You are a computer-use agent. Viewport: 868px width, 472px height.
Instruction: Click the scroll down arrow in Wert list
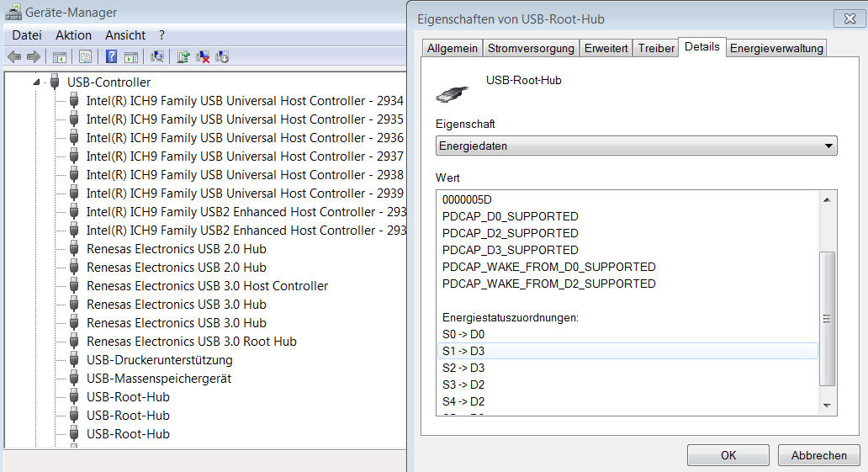[827, 405]
